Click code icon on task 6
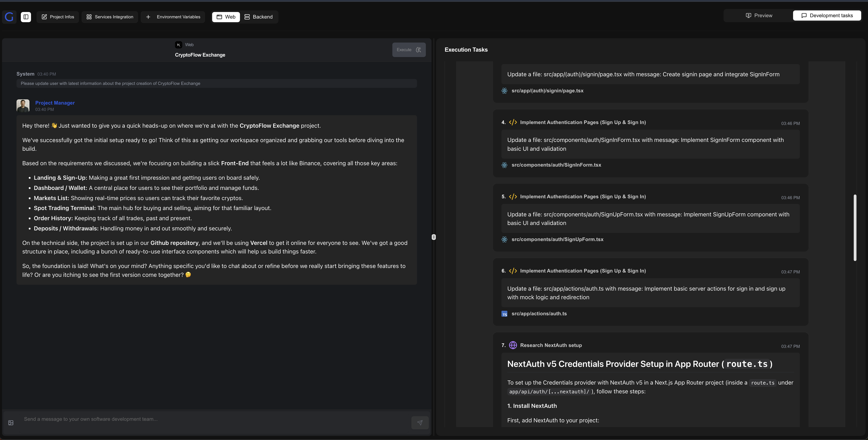 click(513, 271)
